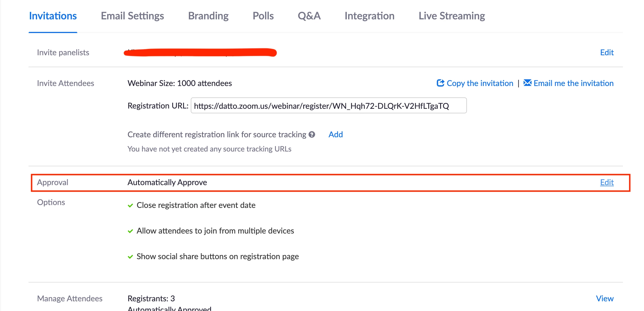Viewport: 644px width, 311px height.
Task: Switch to the Email Settings tab
Action: click(x=132, y=16)
